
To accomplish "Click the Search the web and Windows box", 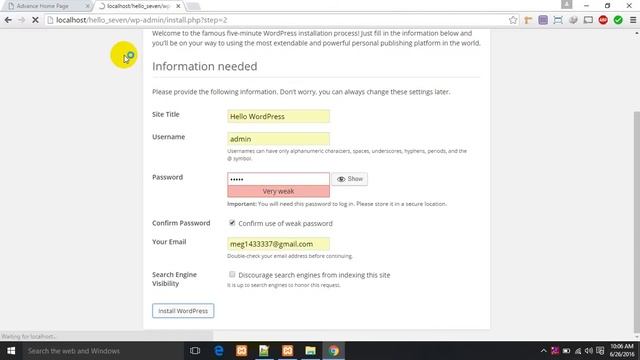I will click(102, 351).
